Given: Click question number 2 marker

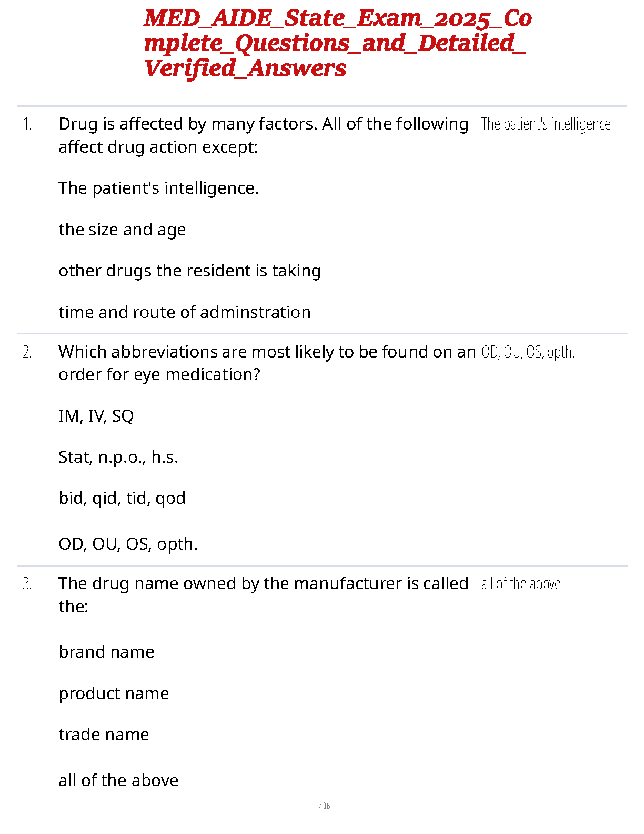Looking at the screenshot, I should [27, 352].
